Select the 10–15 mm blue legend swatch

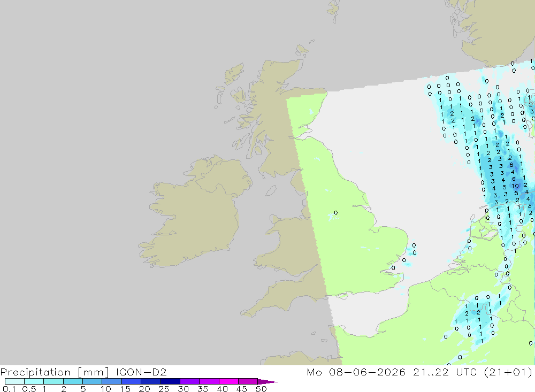[x=112, y=381]
